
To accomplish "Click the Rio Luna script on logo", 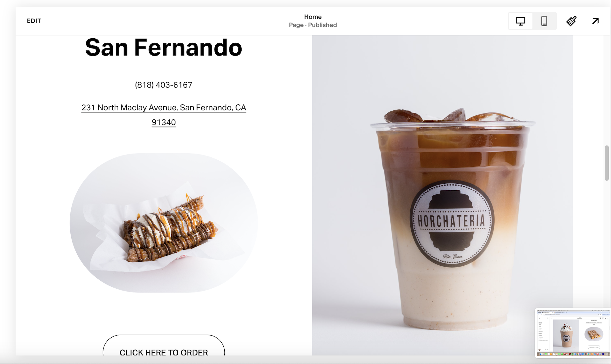I will point(452,256).
